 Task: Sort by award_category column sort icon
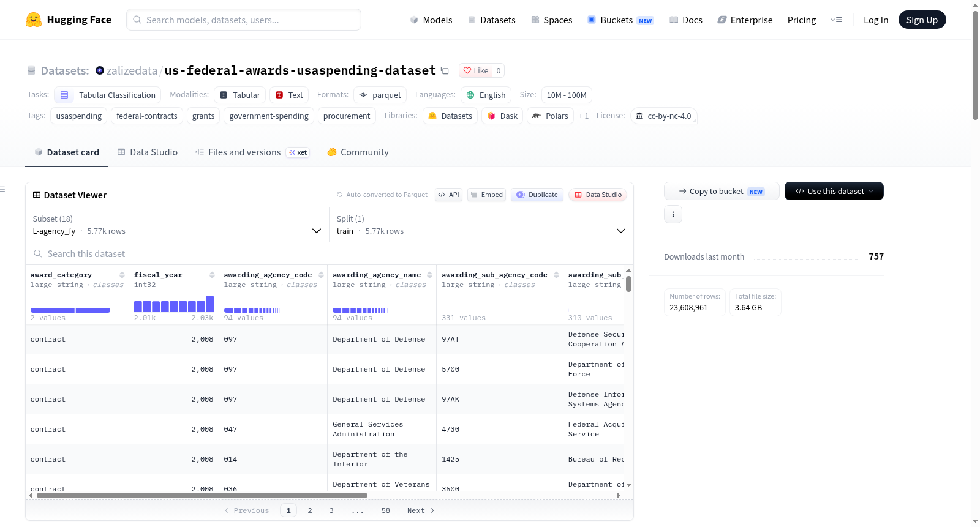tap(122, 275)
